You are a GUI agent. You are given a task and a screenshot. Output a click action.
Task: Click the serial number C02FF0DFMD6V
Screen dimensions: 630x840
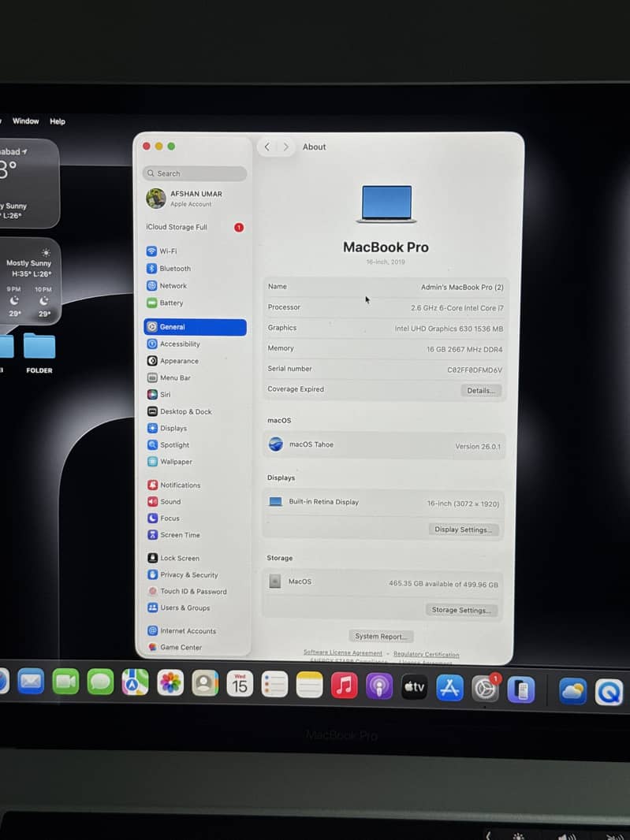pos(475,370)
